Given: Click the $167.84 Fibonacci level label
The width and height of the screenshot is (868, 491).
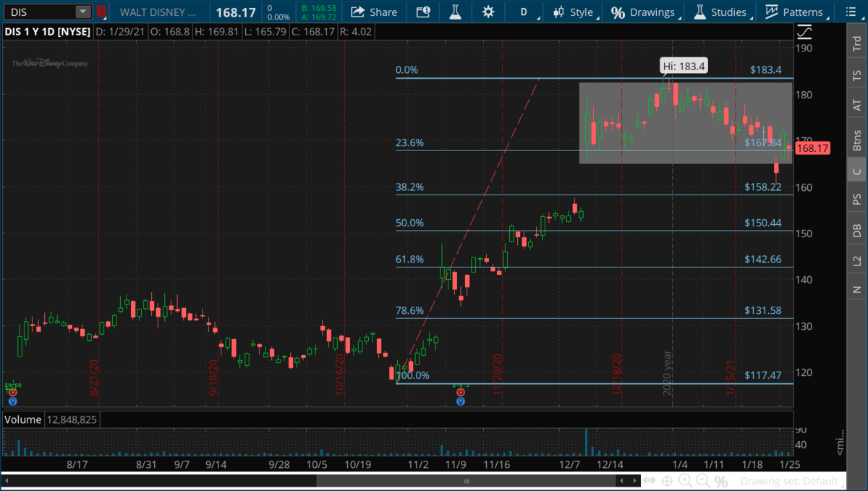Looking at the screenshot, I should (x=763, y=142).
